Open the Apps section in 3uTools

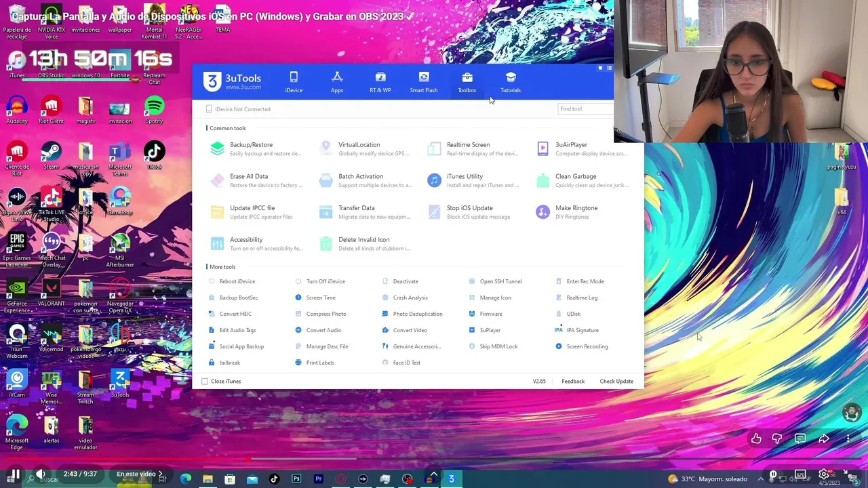click(337, 82)
